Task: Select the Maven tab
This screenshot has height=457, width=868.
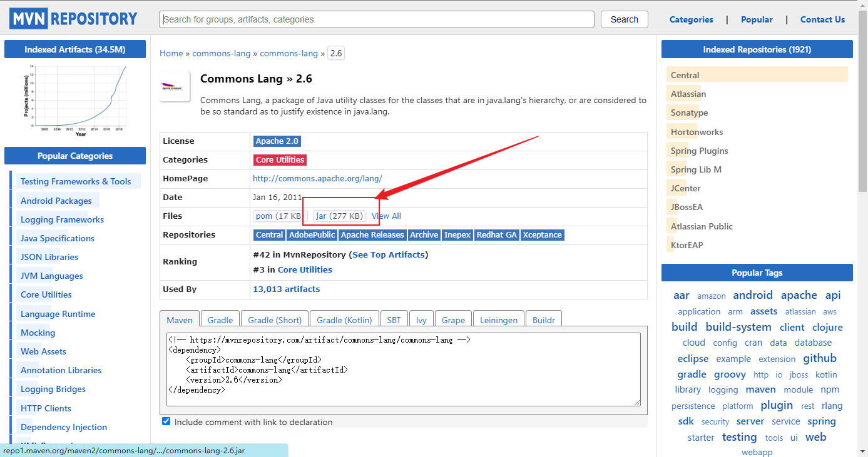Action: [180, 319]
